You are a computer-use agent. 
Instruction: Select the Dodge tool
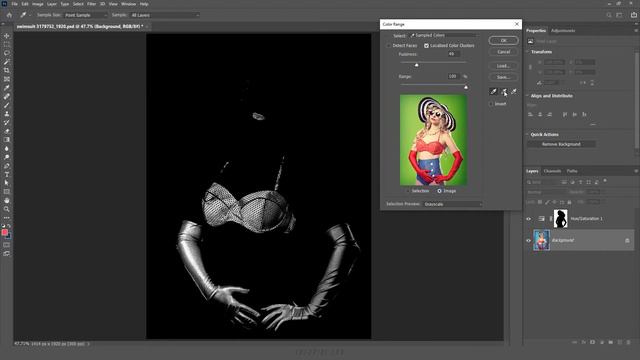[x=7, y=157]
